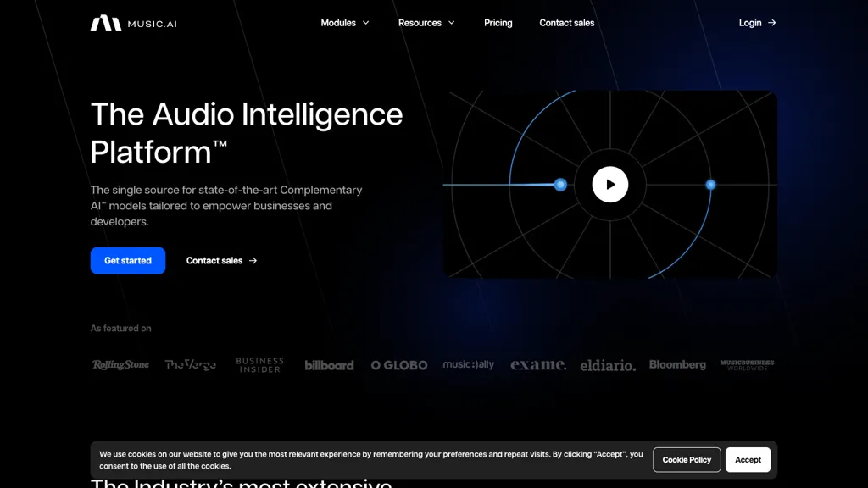Image resolution: width=868 pixels, height=488 pixels.
Task: Click the Login link
Action: point(751,23)
